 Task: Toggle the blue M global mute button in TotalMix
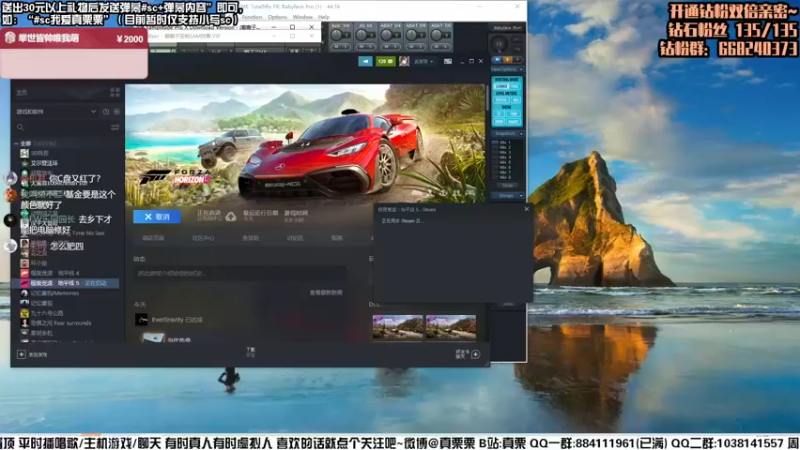point(497,60)
